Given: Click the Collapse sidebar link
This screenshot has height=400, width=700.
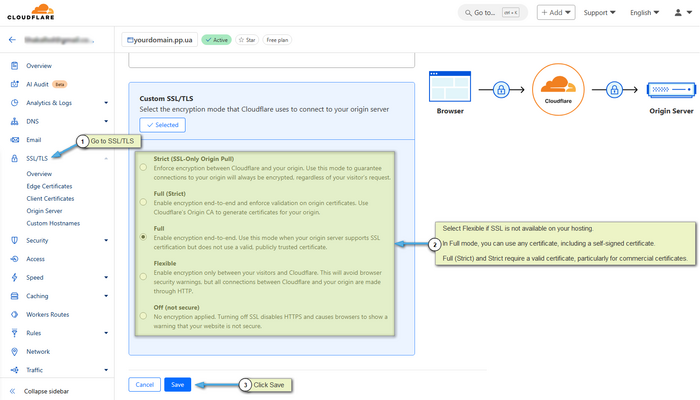Looking at the screenshot, I should 46,391.
